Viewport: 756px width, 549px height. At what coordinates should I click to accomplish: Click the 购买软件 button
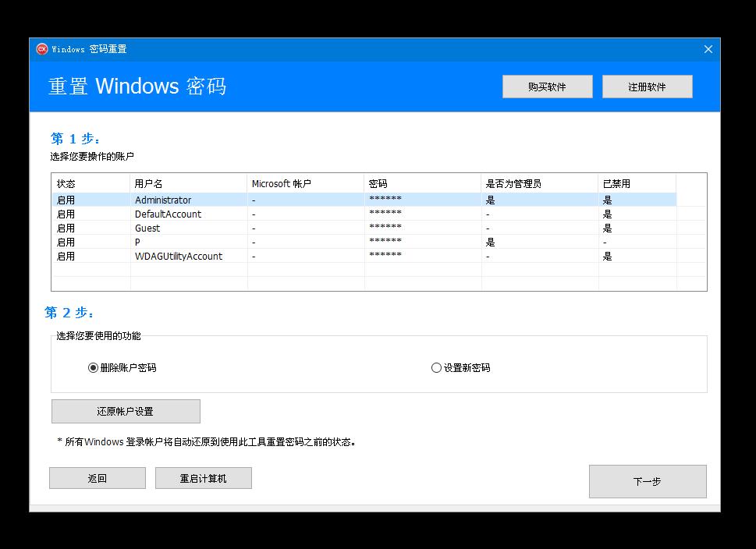(547, 87)
